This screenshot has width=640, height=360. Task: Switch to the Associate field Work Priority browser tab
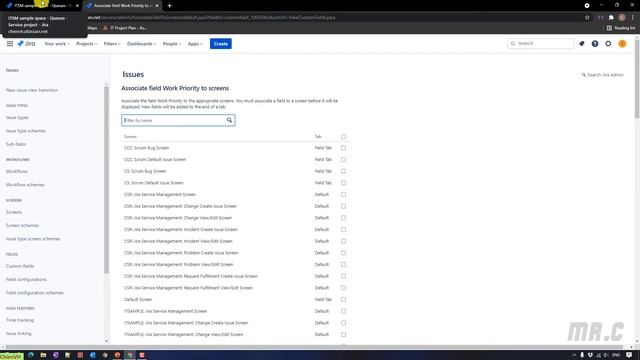pos(122,6)
